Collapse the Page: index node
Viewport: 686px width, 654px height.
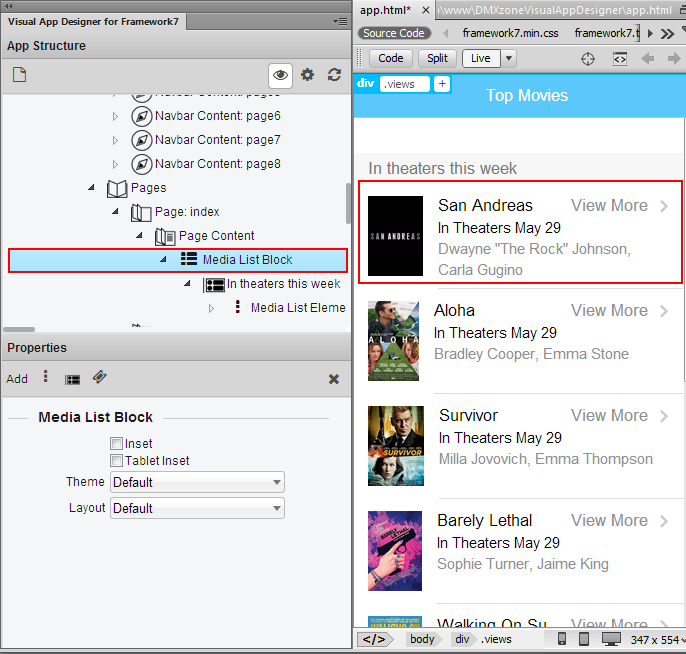click(x=116, y=211)
